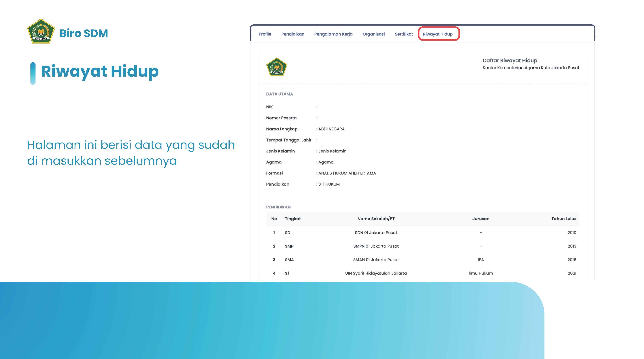Click the IPA jurusan cell

tap(481, 260)
